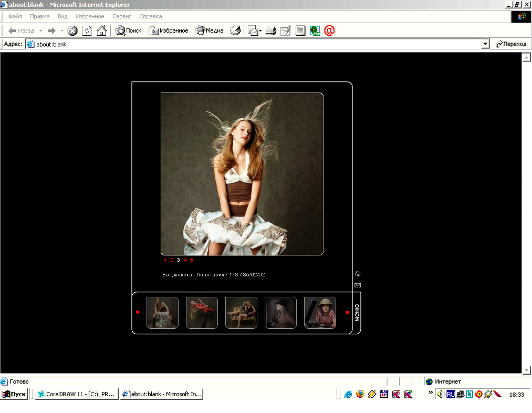Select the thumbnail of woman in black hat
The width and height of the screenshot is (532, 413).
coord(280,313)
